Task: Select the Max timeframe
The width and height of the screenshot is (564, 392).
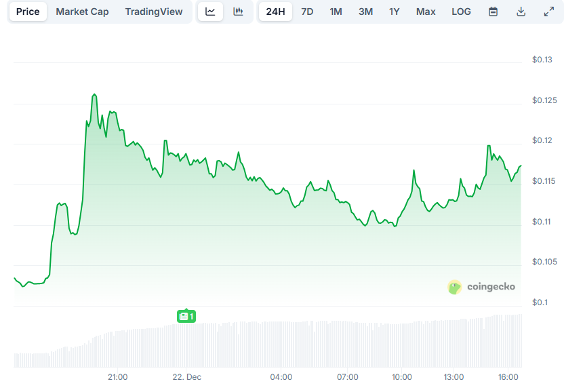Action: click(x=426, y=12)
